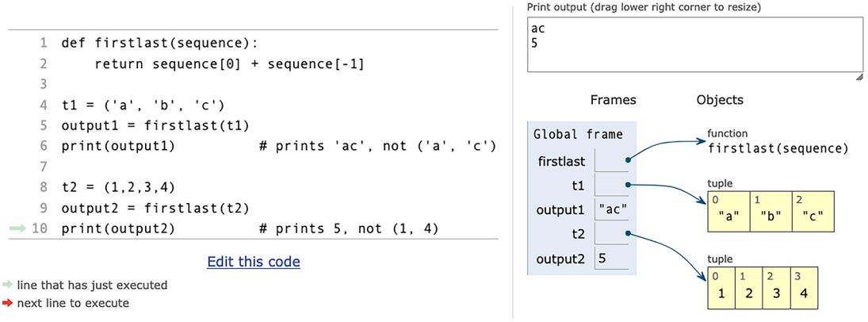Click line number 5 in the code
This screenshot has height=322, width=868.
[x=43, y=125]
